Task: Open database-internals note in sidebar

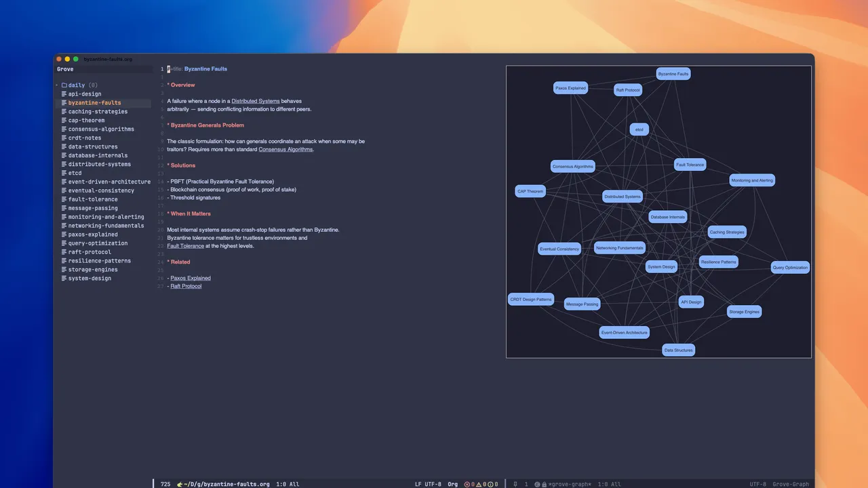Action: pos(98,156)
